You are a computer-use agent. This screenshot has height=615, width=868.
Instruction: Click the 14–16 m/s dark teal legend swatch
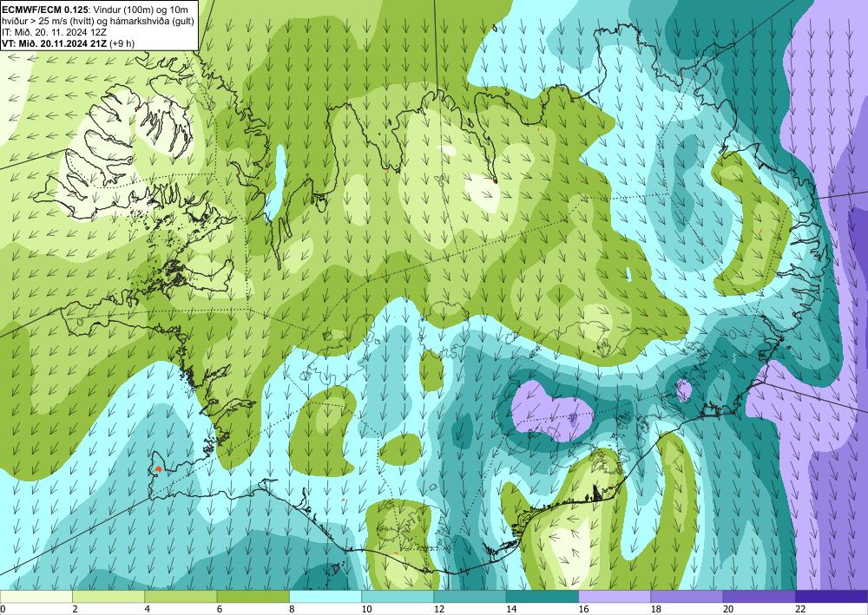click(x=542, y=596)
